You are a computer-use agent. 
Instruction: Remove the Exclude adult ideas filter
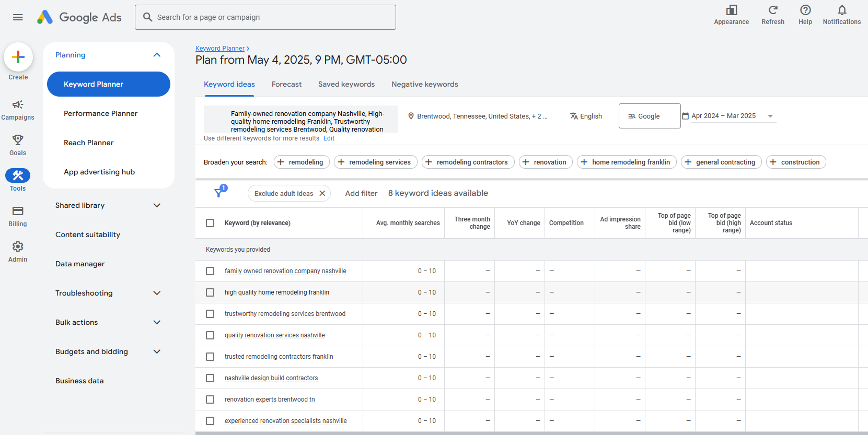click(322, 193)
